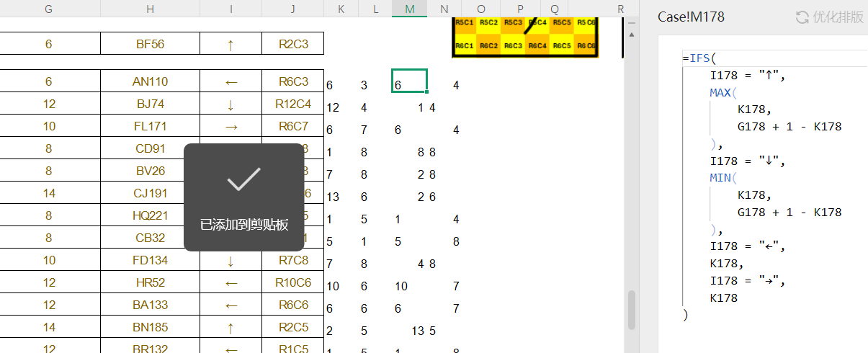Select column P header
The height and width of the screenshot is (353, 868).
[520, 9]
